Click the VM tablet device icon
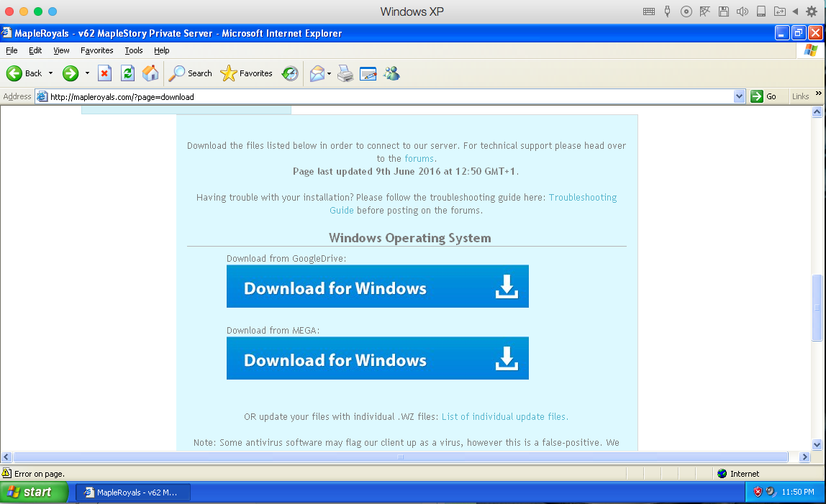The height and width of the screenshot is (504, 826). [761, 12]
